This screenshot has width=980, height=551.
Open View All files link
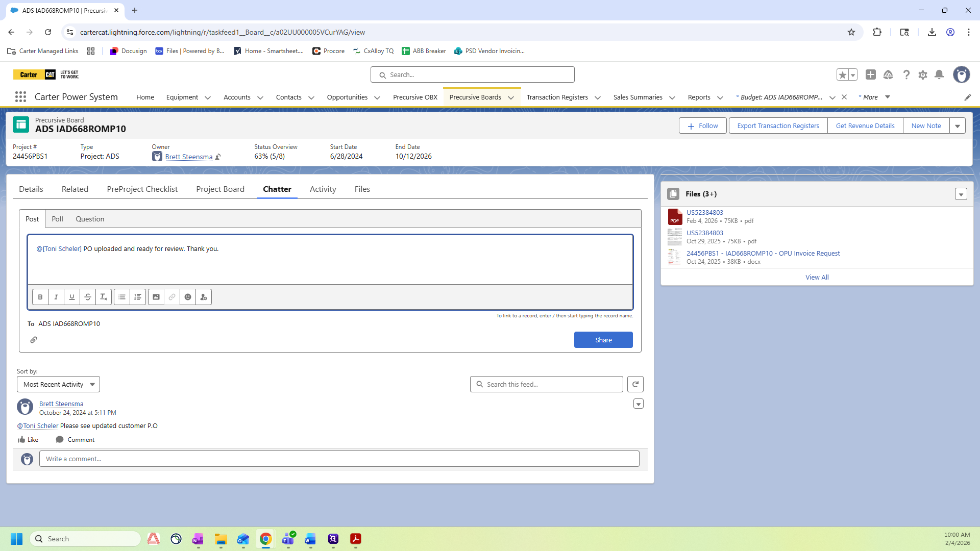817,277
